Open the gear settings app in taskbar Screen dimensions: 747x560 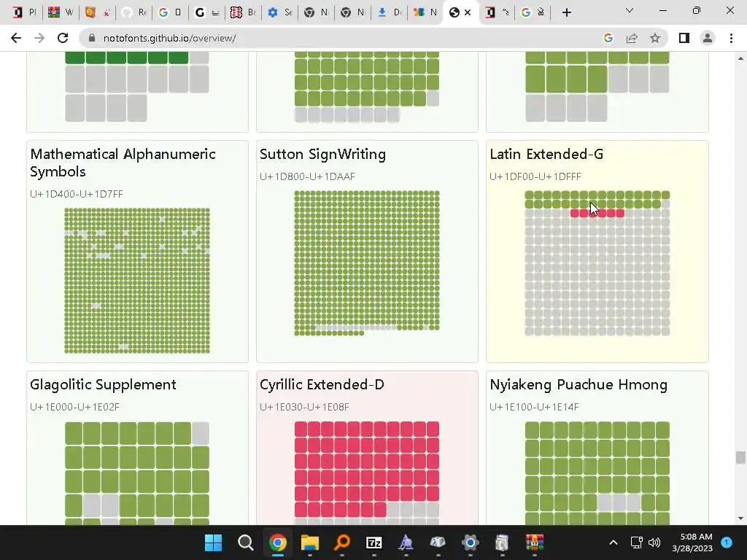471,542
